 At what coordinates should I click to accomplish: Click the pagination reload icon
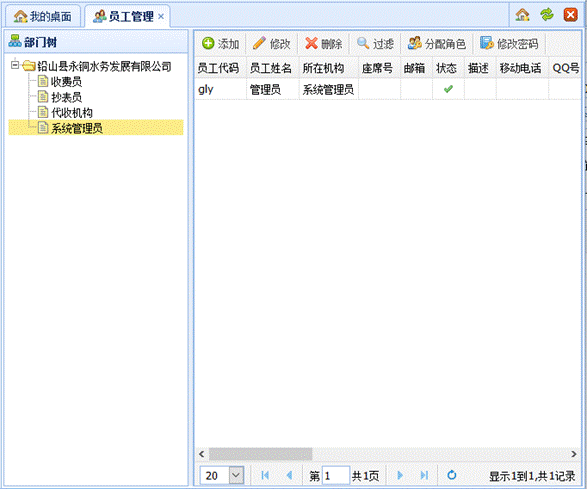pyautogui.click(x=452, y=475)
